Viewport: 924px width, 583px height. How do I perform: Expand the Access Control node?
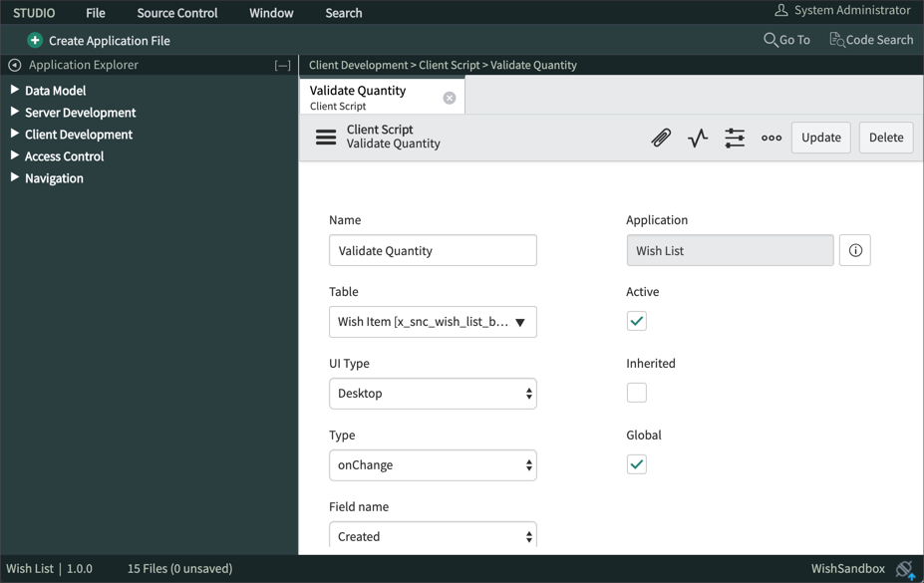point(15,155)
